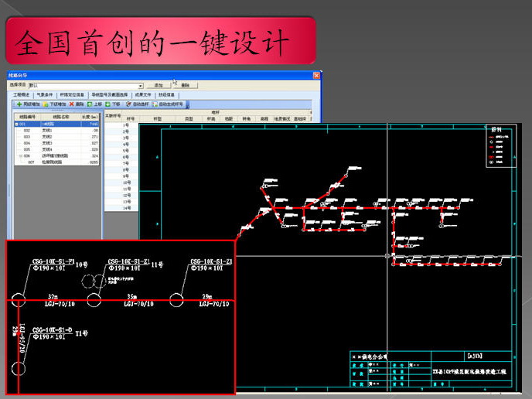Switch to the 技经信息 tab

click(166, 94)
